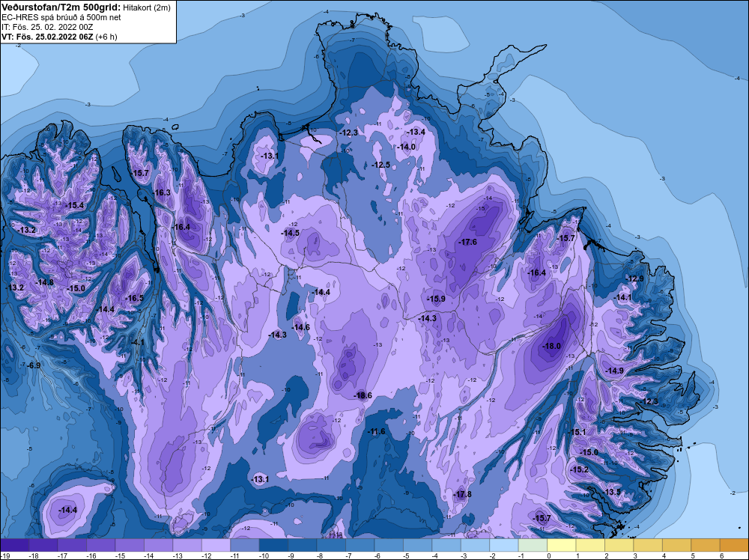Click the legend swatch above the -15 label
The height and width of the screenshot is (560, 749).
click(x=130, y=545)
